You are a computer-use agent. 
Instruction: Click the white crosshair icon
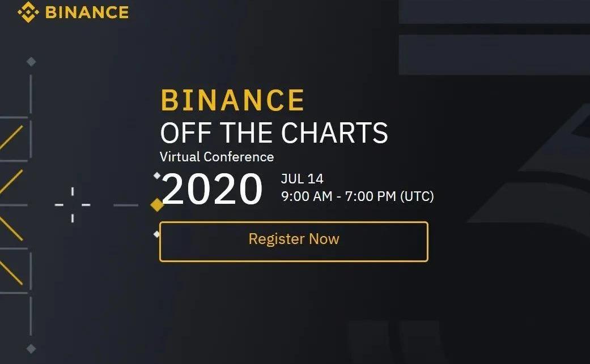73,205
